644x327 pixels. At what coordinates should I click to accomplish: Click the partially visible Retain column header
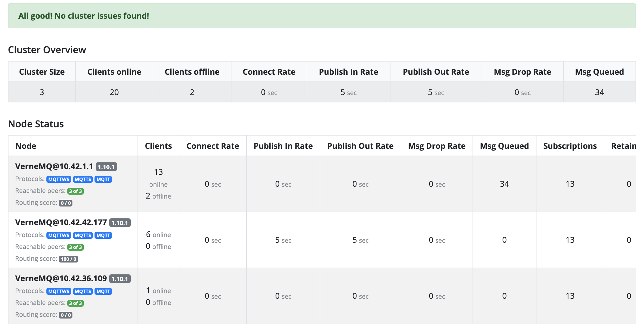click(624, 146)
